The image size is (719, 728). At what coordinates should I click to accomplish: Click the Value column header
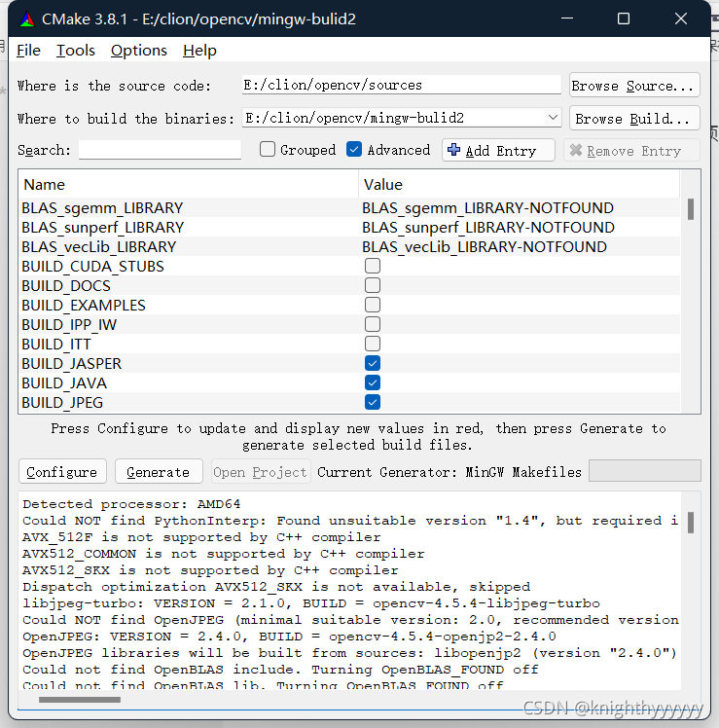tap(519, 184)
